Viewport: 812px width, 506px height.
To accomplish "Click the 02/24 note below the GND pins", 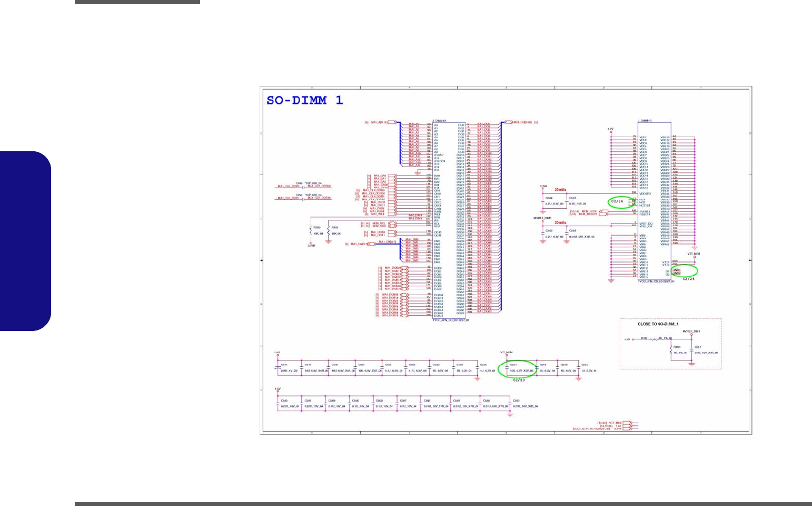I will (689, 279).
